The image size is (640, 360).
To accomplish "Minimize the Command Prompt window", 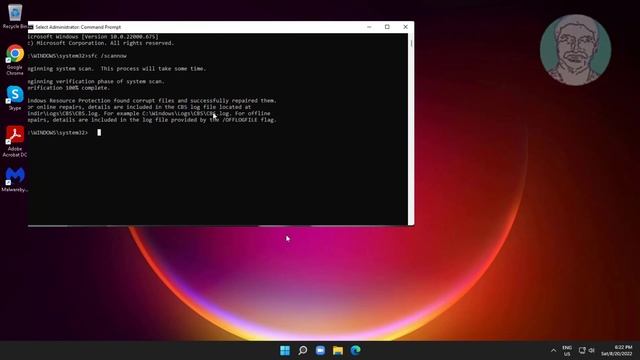I will tap(369, 27).
